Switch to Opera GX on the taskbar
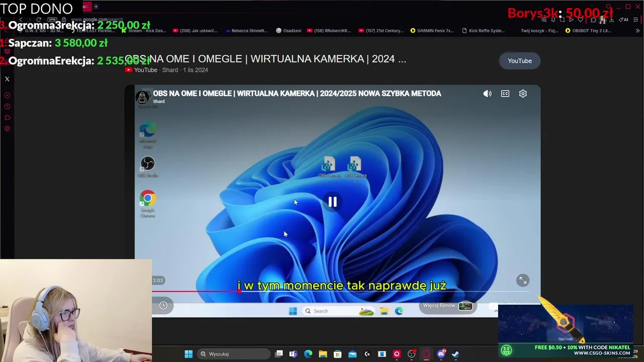The image size is (644, 362). pyautogui.click(x=426, y=354)
